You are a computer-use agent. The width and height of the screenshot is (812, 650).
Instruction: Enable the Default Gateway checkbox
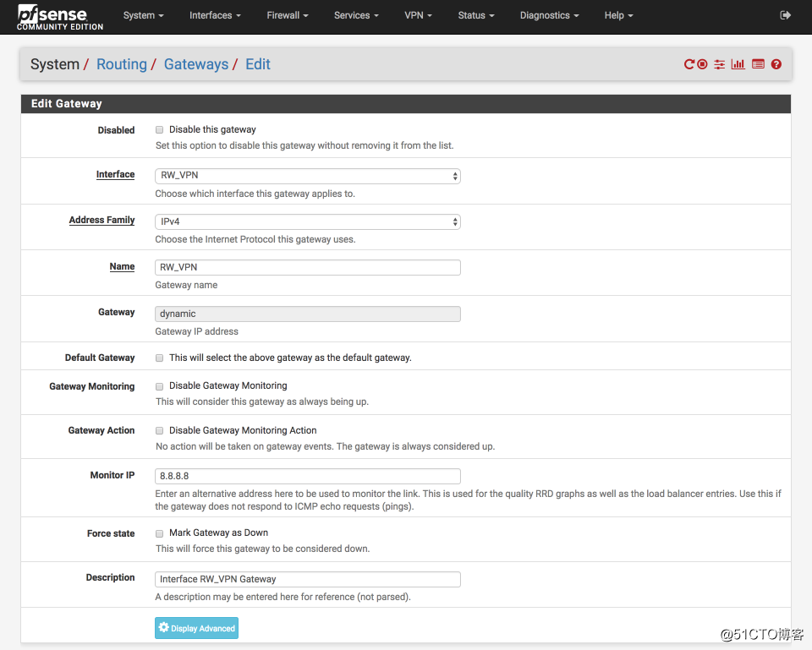click(160, 358)
